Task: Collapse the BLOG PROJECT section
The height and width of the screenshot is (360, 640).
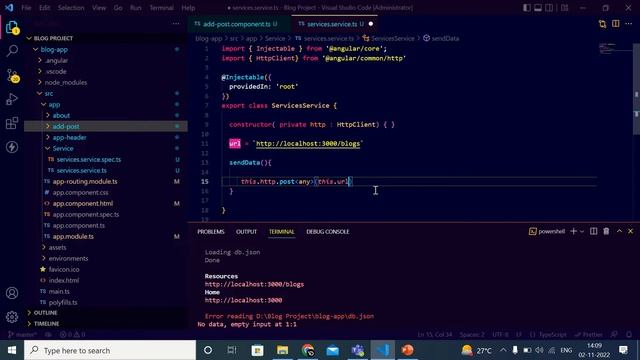Action: tap(53, 38)
